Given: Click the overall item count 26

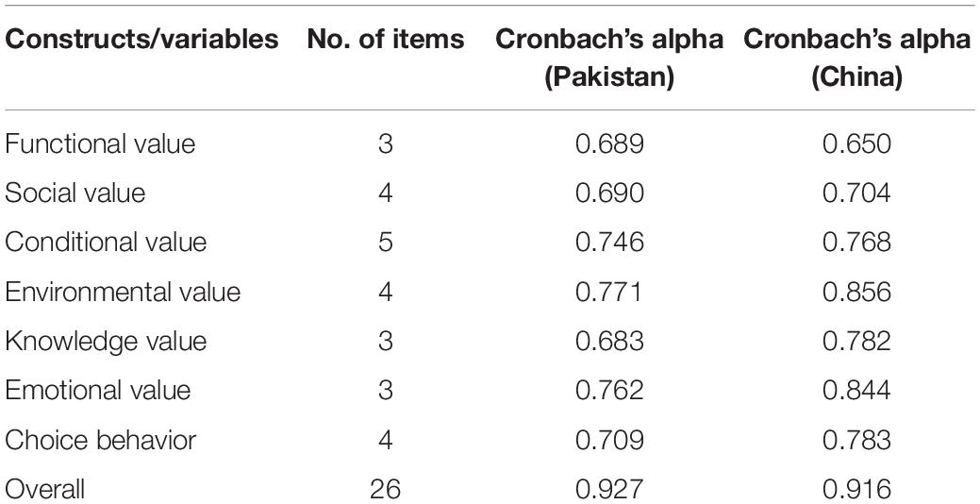Looking at the screenshot, I should point(385,489).
